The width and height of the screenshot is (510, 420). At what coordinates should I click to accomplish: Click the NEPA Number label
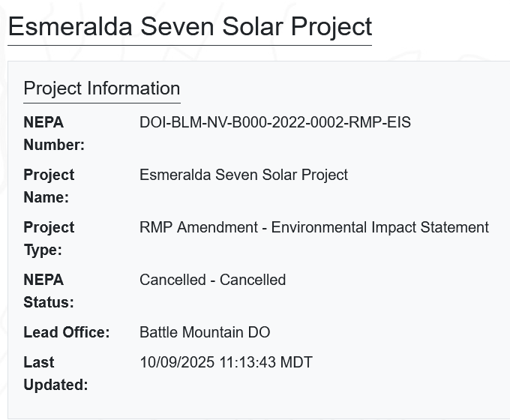pos(54,133)
